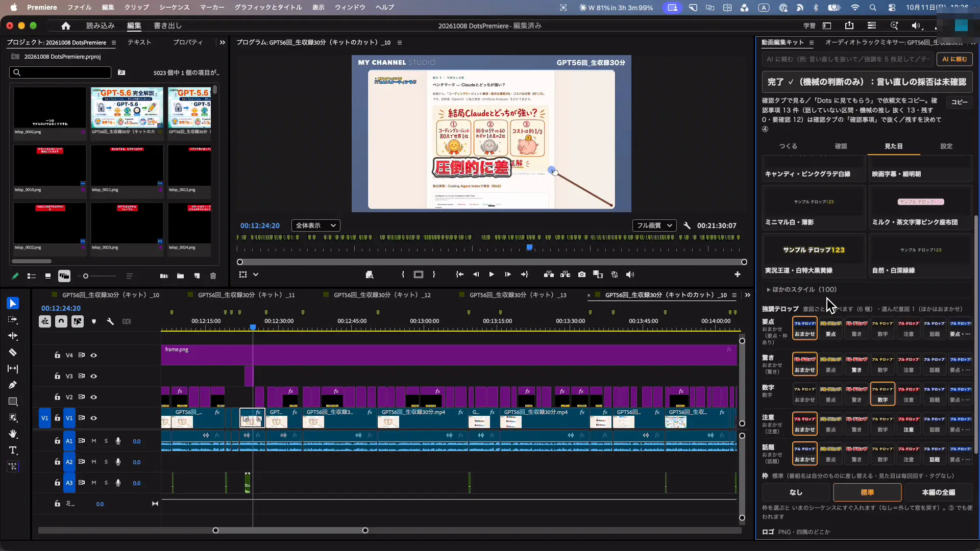Toggle lock on track V3
Screen dimensions: 980x551
[58, 376]
